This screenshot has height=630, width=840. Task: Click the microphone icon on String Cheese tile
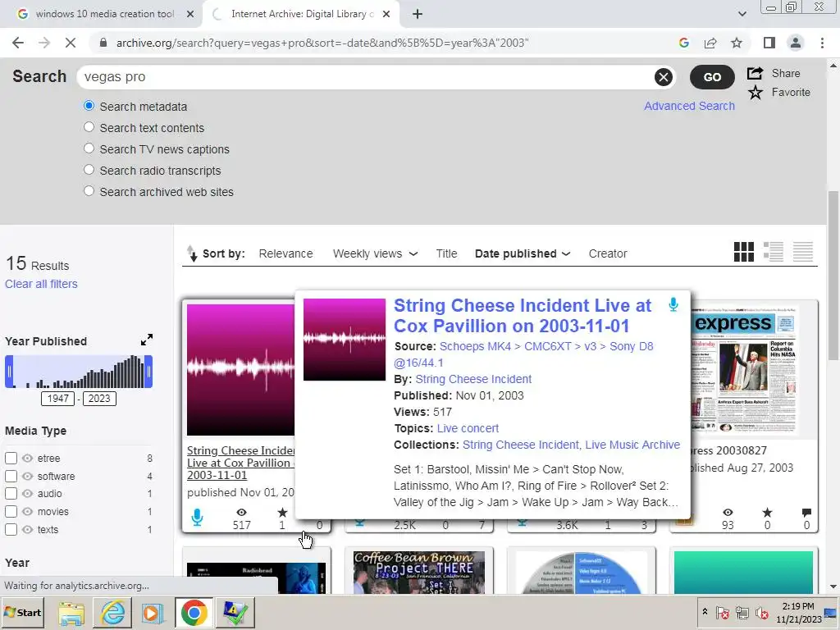197,518
